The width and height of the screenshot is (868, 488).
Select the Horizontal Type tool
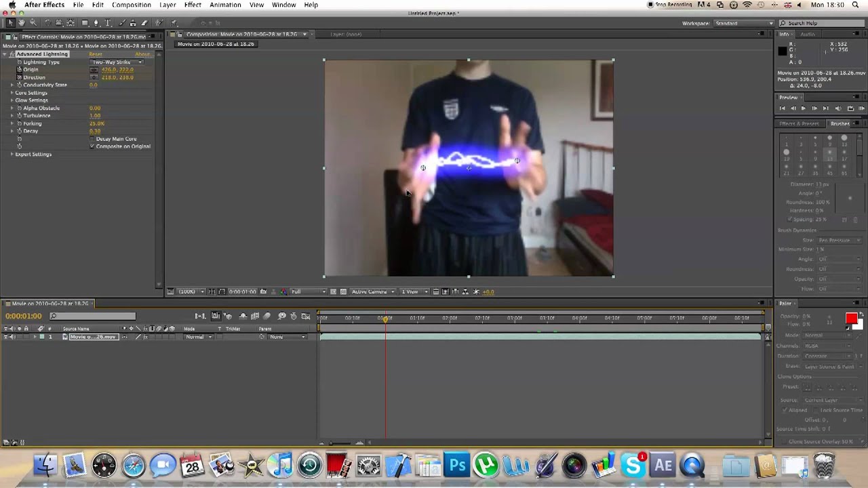click(x=108, y=23)
